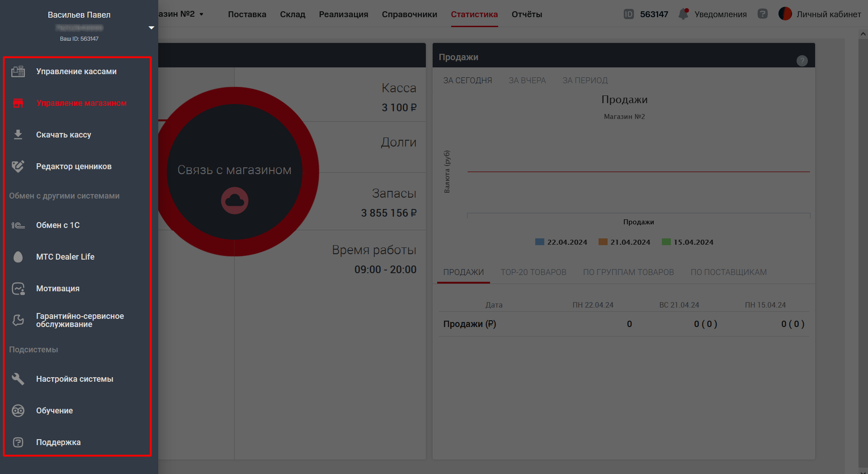Click the question icon beside Поддержка
The image size is (868, 474).
click(18, 442)
